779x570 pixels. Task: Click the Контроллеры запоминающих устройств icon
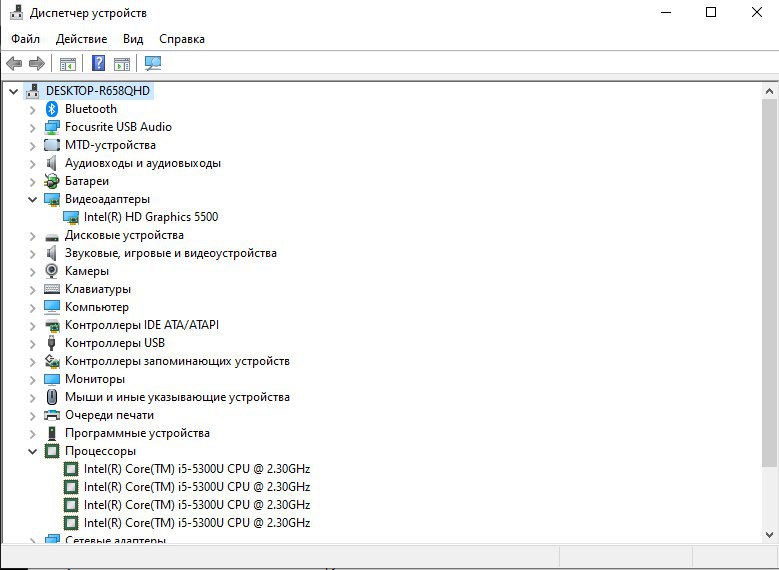pos(52,361)
